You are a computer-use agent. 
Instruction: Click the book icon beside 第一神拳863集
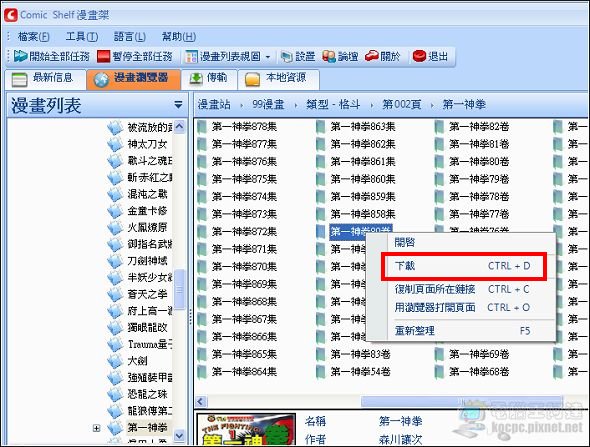[x=321, y=127]
